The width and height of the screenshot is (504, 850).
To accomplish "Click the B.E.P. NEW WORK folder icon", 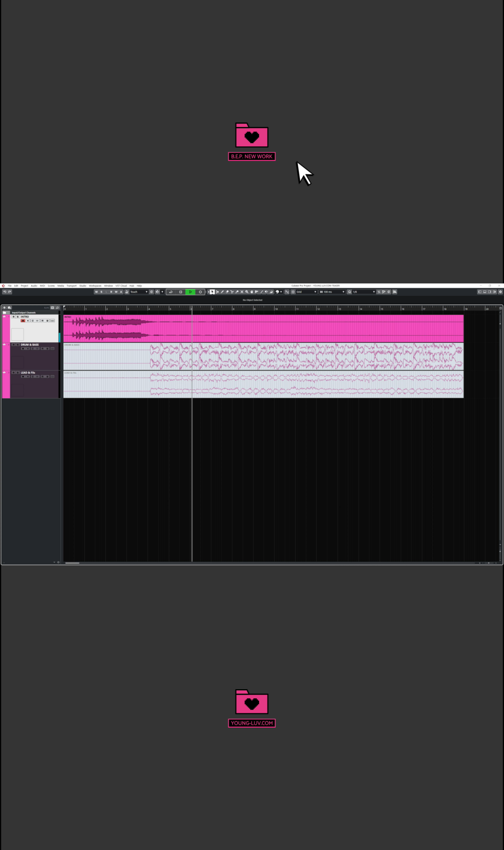I will [251, 135].
